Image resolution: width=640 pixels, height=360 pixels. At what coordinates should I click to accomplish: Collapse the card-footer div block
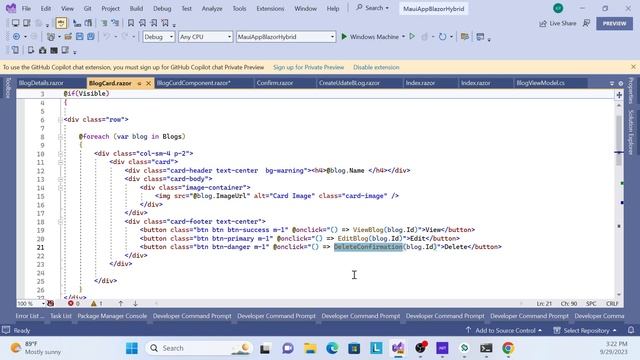tap(60, 222)
